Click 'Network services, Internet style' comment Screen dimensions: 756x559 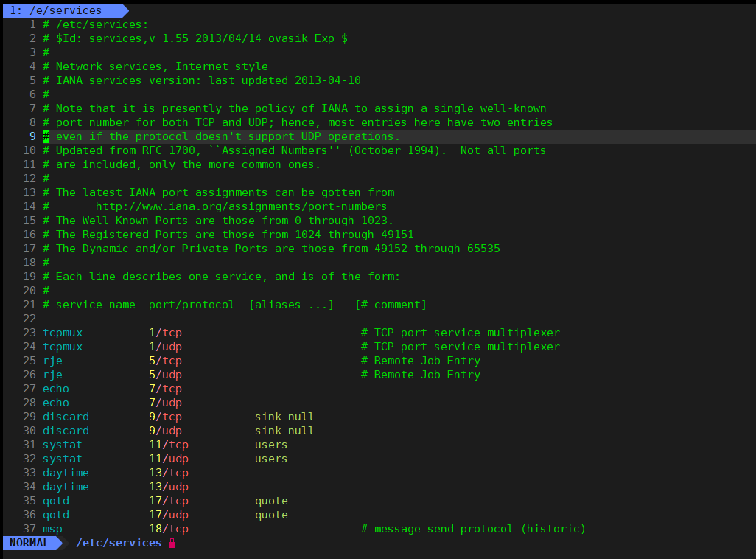[x=155, y=66]
